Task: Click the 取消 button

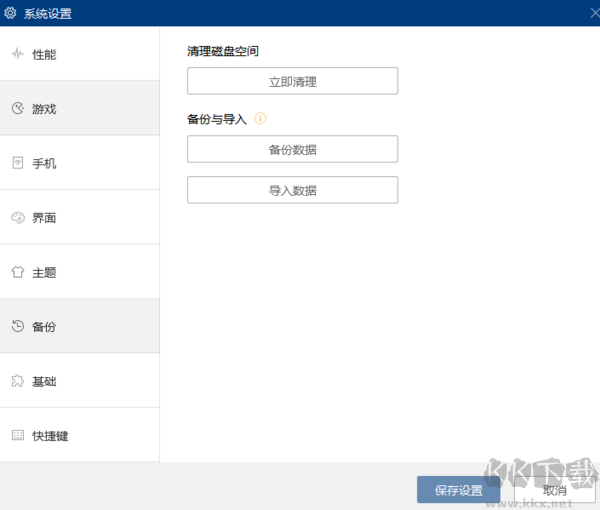Action: [x=554, y=490]
